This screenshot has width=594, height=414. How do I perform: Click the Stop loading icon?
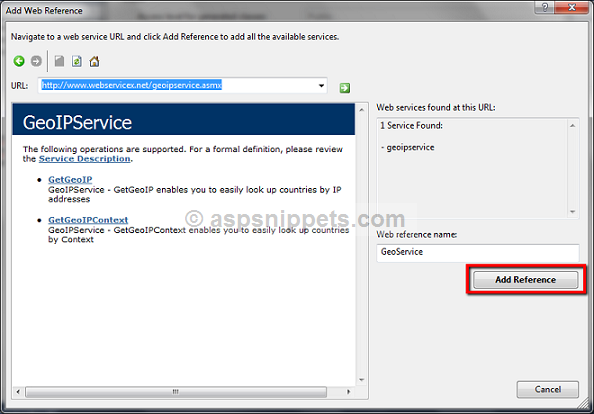59,61
